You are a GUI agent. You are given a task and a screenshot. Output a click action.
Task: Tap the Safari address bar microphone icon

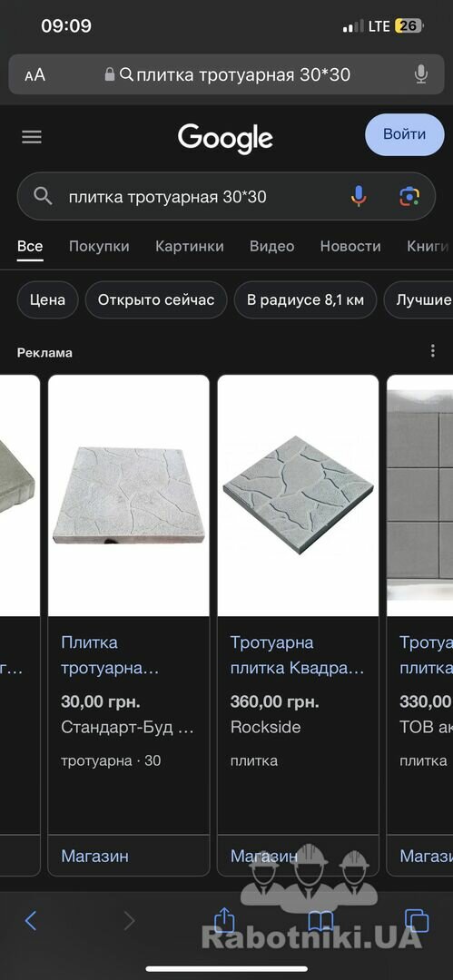click(421, 75)
